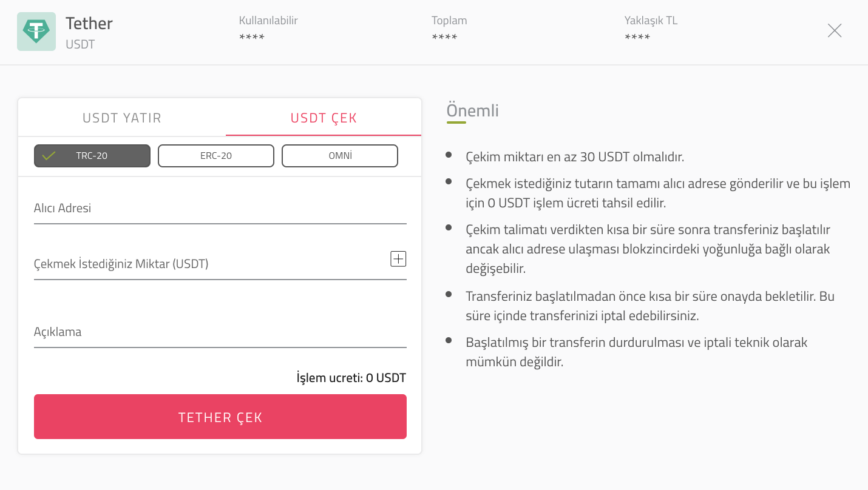Click the Tether title text
The height and width of the screenshot is (490, 868).
click(89, 24)
